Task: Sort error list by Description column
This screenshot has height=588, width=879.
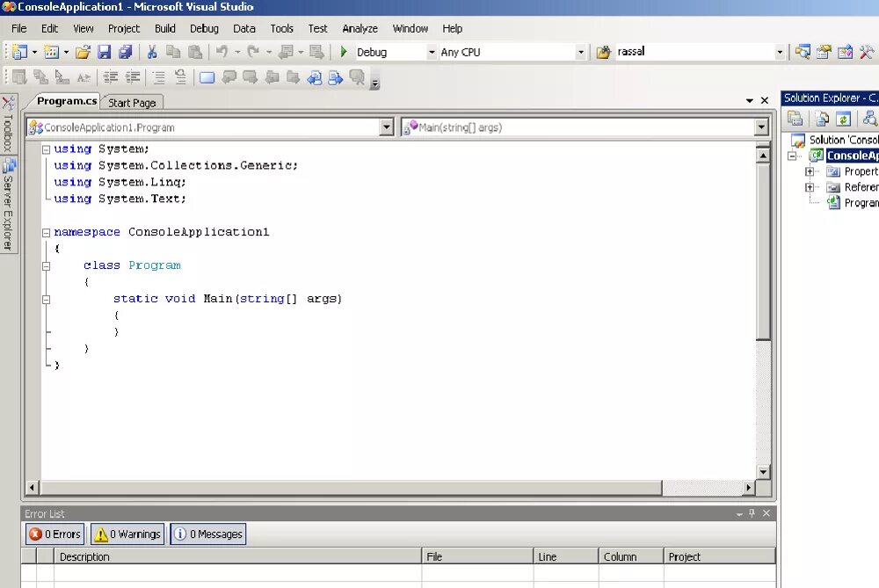Action: point(237,556)
